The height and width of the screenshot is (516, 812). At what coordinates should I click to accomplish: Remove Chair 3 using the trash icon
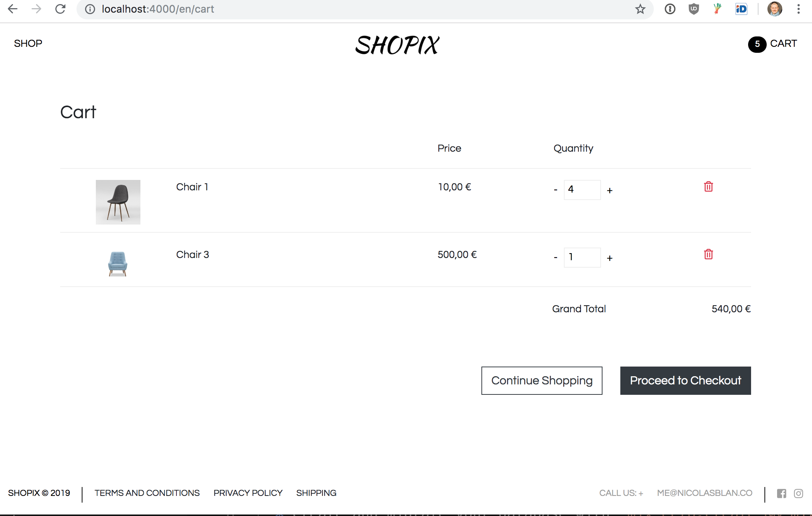coord(708,254)
